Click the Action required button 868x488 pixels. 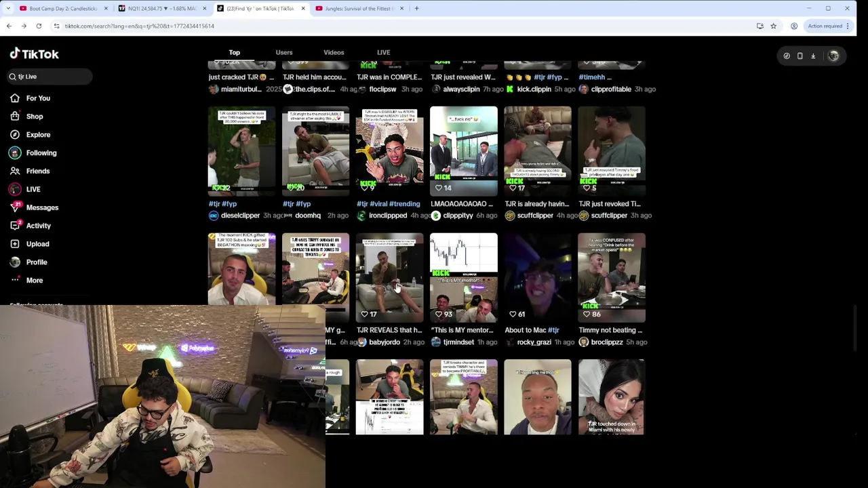coord(825,26)
